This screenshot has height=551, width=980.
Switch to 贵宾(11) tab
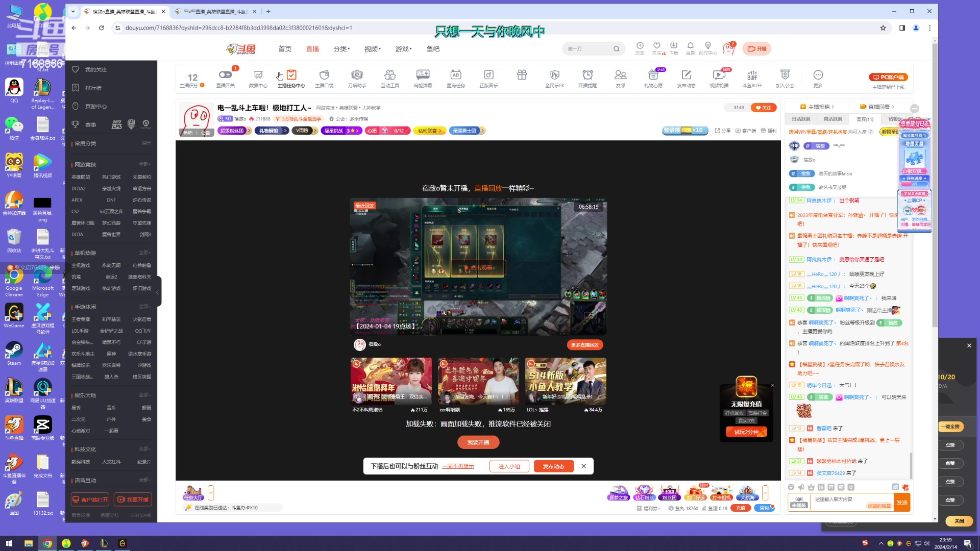pyautogui.click(x=865, y=119)
